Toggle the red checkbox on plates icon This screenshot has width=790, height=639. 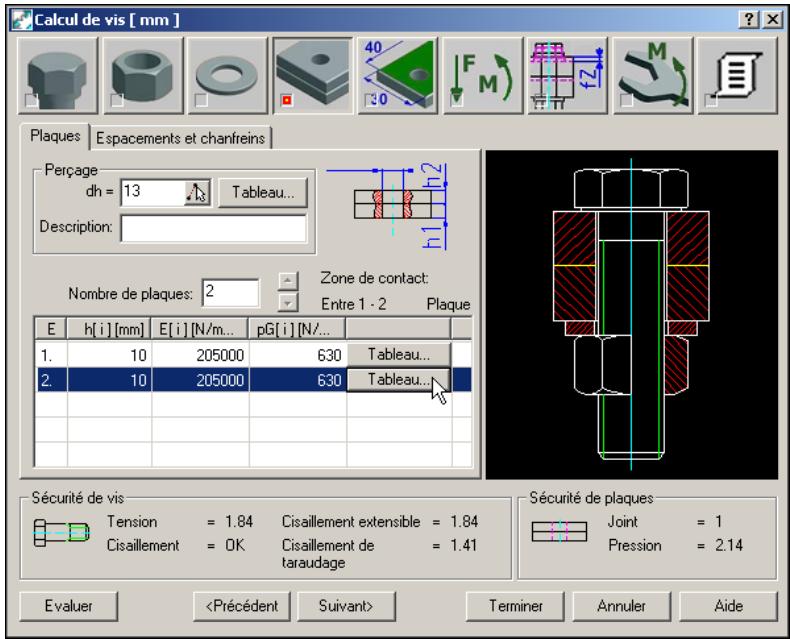pyautogui.click(x=287, y=100)
